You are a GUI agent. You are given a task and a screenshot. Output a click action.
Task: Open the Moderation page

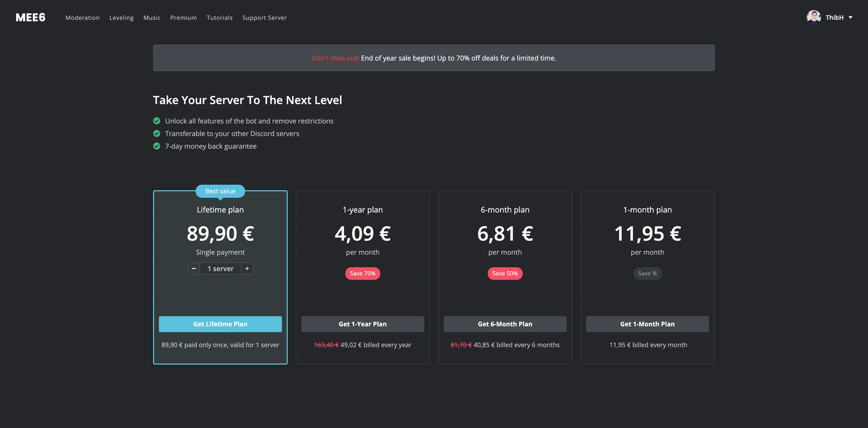pyautogui.click(x=82, y=18)
